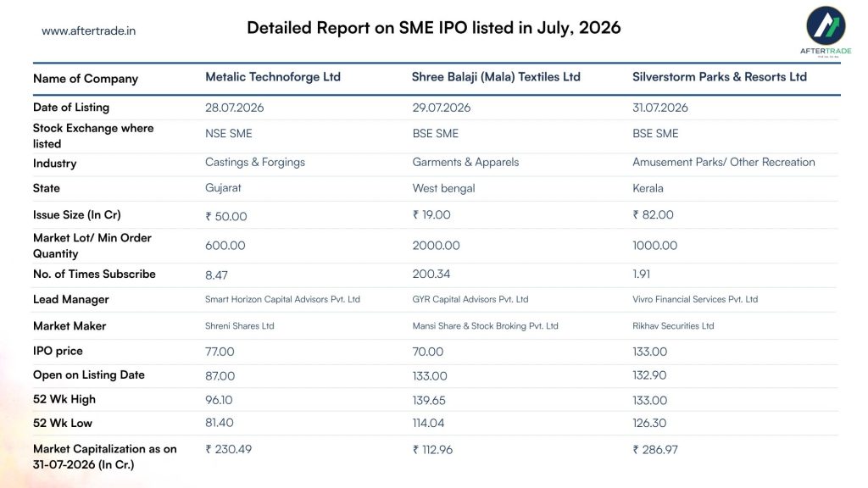The width and height of the screenshot is (868, 488).
Task: Click the rupee symbol beside 286.97 market cap
Action: 636,450
